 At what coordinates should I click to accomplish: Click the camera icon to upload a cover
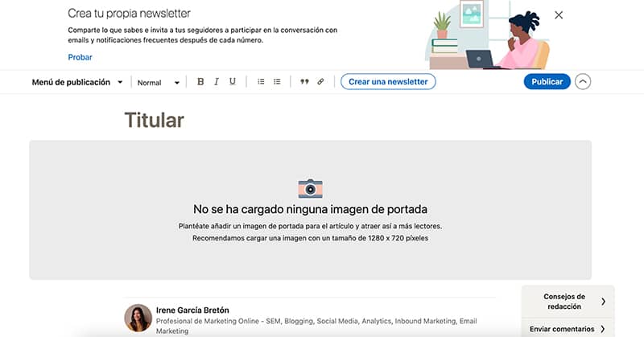click(311, 189)
